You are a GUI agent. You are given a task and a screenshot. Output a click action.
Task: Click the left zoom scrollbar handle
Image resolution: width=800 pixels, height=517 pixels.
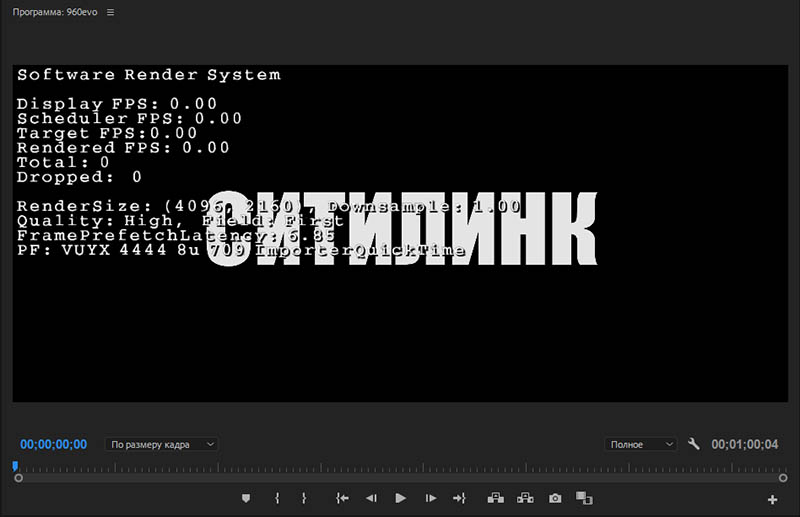(x=18, y=478)
